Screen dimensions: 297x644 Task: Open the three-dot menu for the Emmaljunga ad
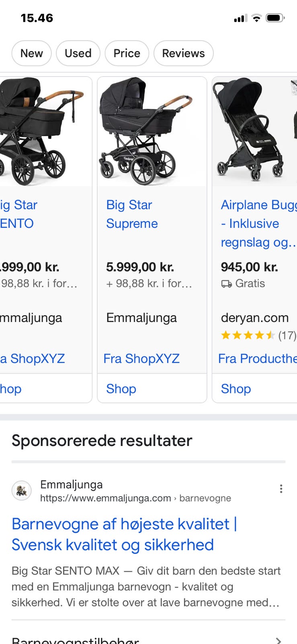(x=281, y=489)
